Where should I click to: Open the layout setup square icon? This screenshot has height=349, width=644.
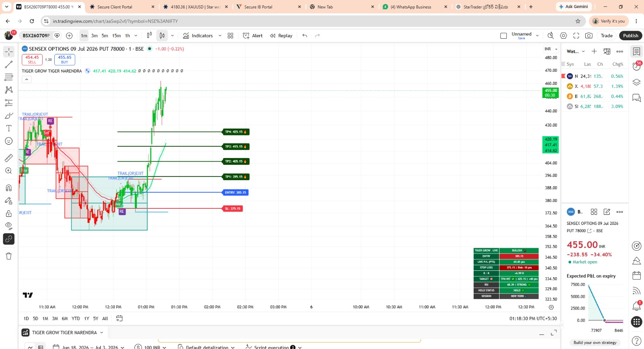pos(504,35)
